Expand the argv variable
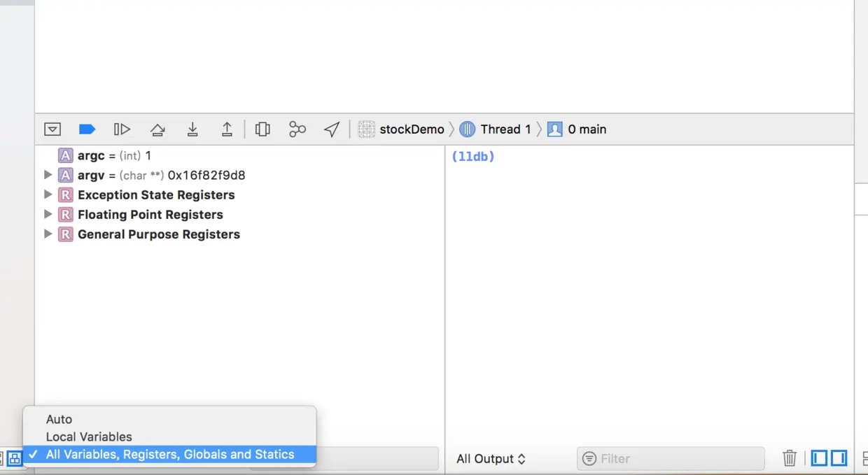This screenshot has width=868, height=475. point(48,175)
